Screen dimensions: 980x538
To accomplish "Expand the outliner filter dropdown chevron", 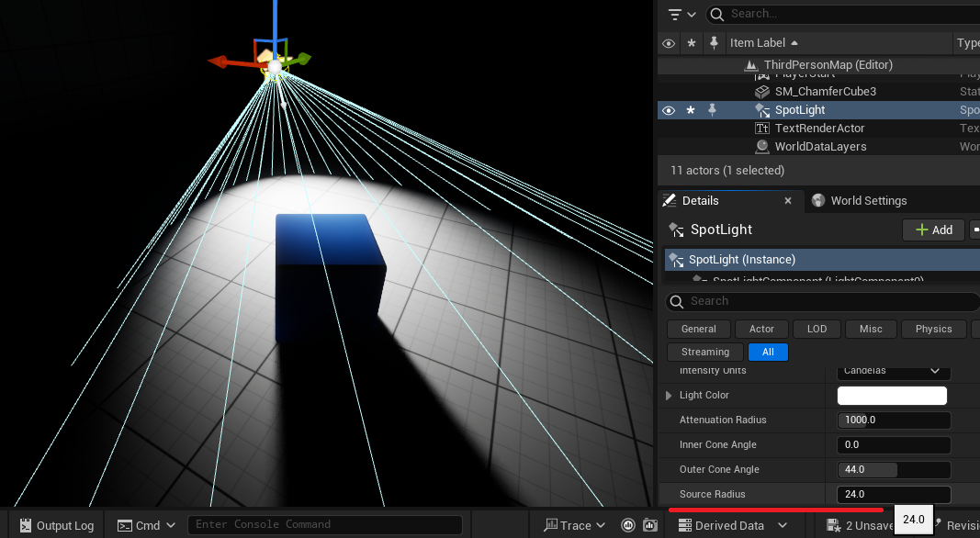I will (x=692, y=15).
